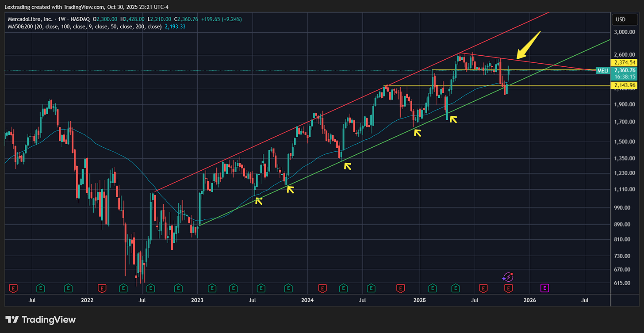Open the red earnings marker just after Jul 2025
The height and width of the screenshot is (333, 644).
click(x=483, y=288)
